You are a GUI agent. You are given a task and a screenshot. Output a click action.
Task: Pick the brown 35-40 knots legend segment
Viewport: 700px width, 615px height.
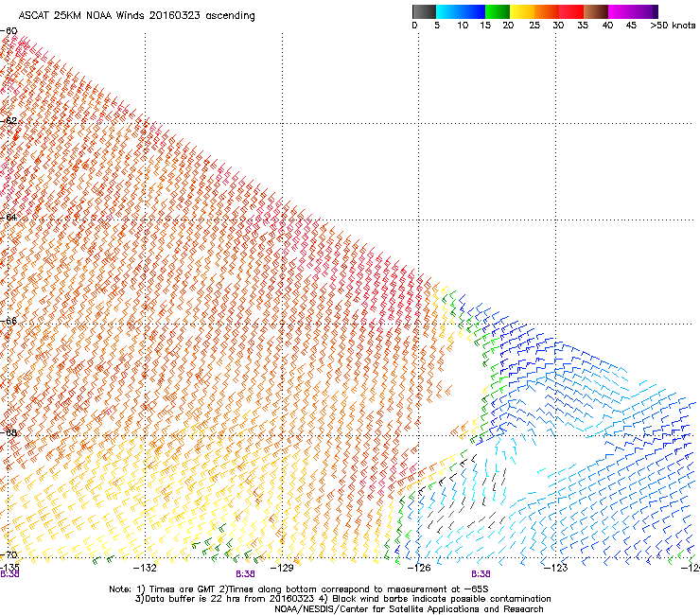click(596, 11)
